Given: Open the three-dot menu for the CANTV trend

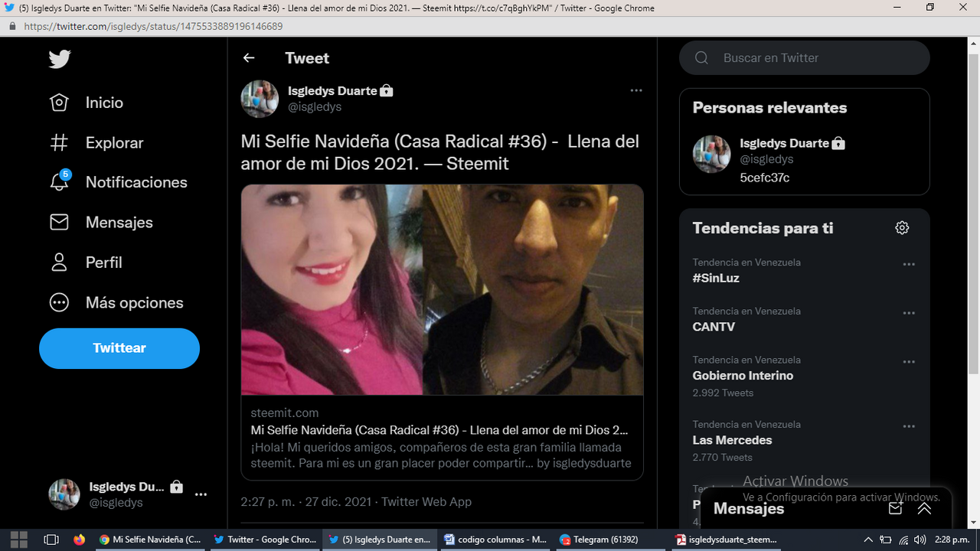Looking at the screenshot, I should pyautogui.click(x=909, y=313).
